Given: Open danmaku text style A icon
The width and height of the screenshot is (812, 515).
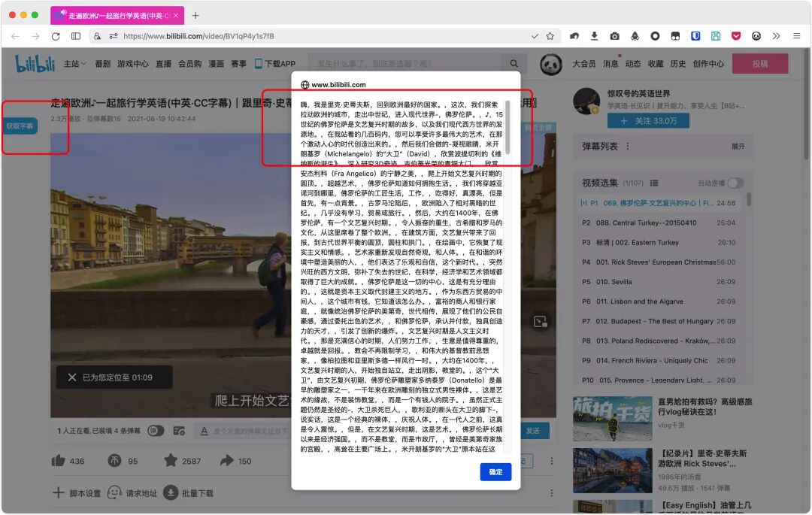Looking at the screenshot, I should click(204, 431).
